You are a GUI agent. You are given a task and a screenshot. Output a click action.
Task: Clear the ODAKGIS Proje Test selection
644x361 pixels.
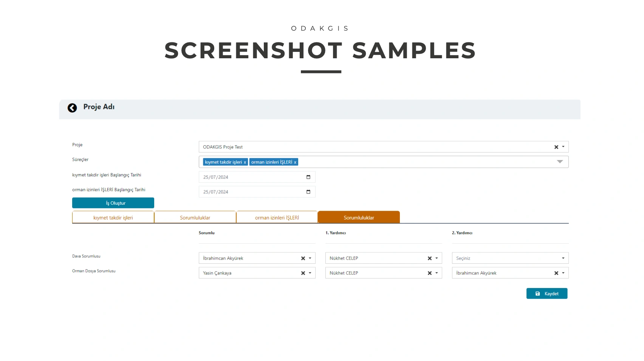pyautogui.click(x=556, y=147)
